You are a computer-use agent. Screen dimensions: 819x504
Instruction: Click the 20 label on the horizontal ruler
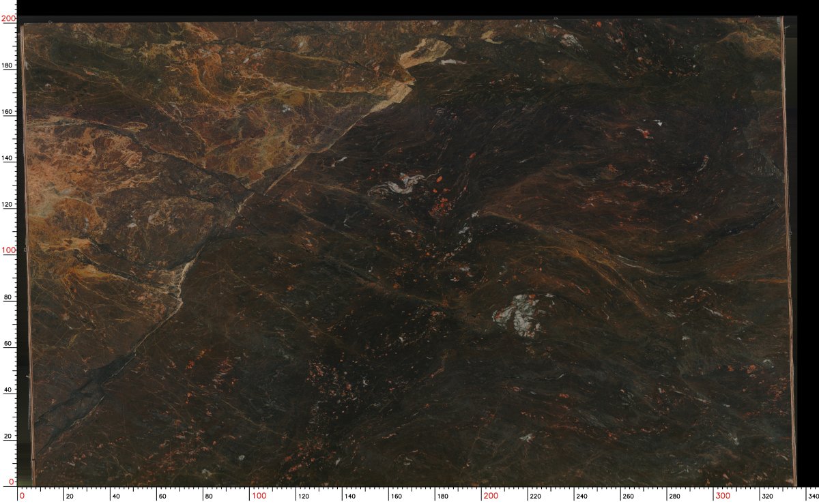pos(69,496)
